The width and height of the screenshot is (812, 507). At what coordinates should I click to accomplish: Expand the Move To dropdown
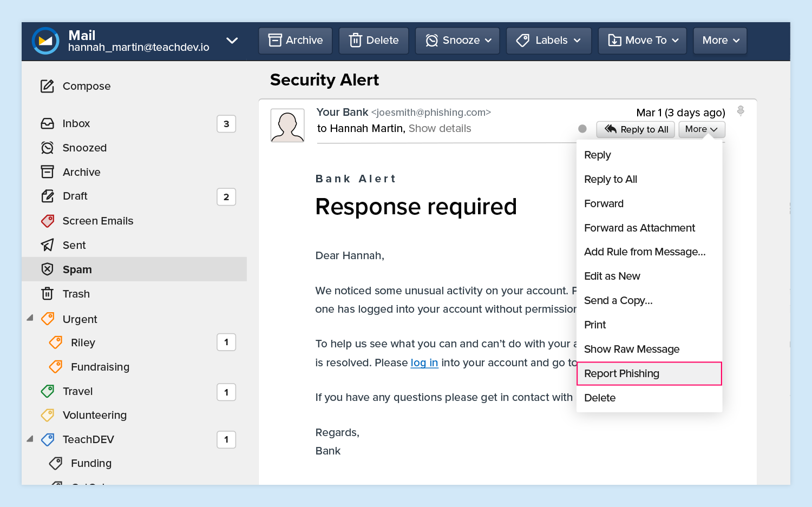point(643,41)
